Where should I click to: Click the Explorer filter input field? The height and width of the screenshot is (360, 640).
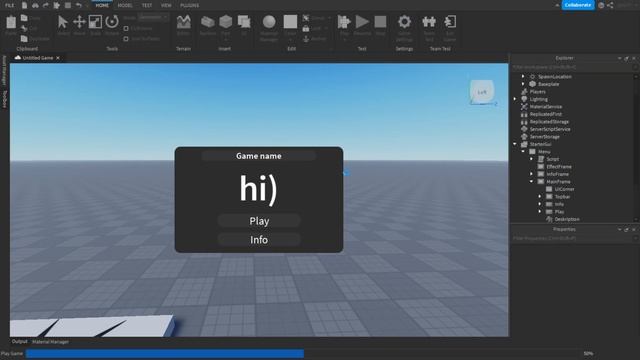(572, 67)
